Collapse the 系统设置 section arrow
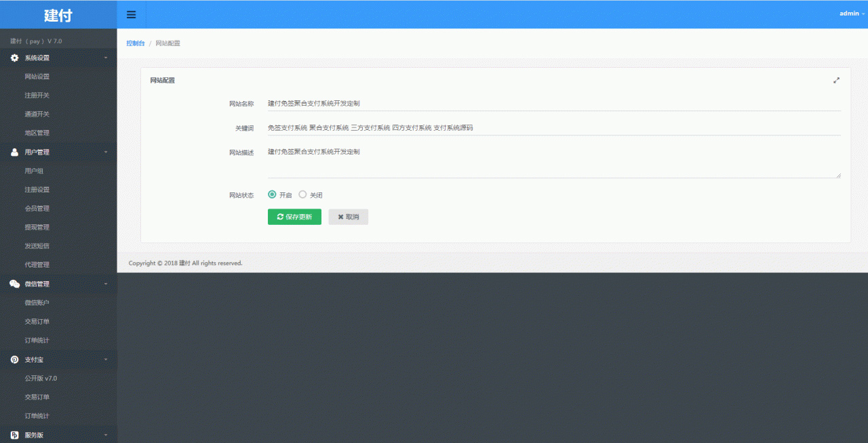This screenshot has width=868, height=443. pos(106,58)
